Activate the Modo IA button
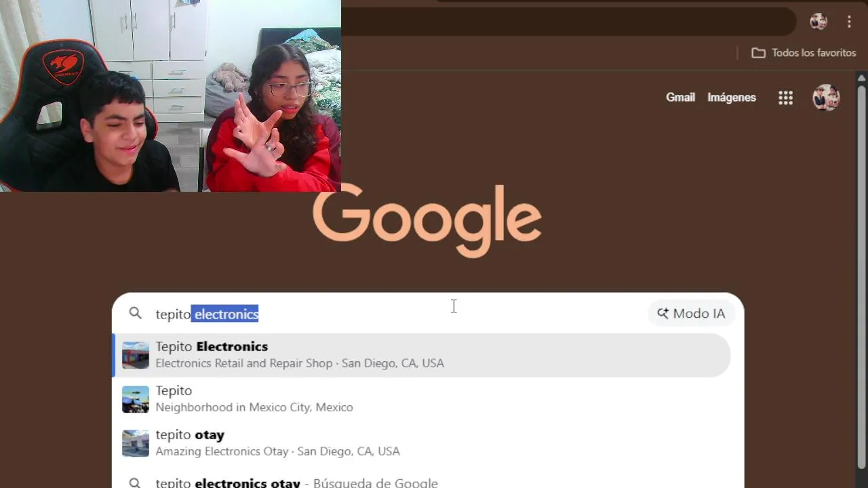 click(x=691, y=313)
